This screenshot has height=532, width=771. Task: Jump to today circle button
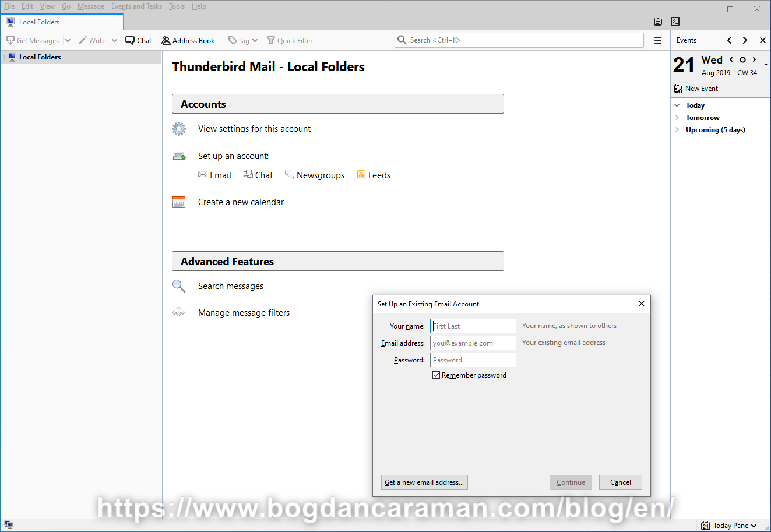(742, 59)
